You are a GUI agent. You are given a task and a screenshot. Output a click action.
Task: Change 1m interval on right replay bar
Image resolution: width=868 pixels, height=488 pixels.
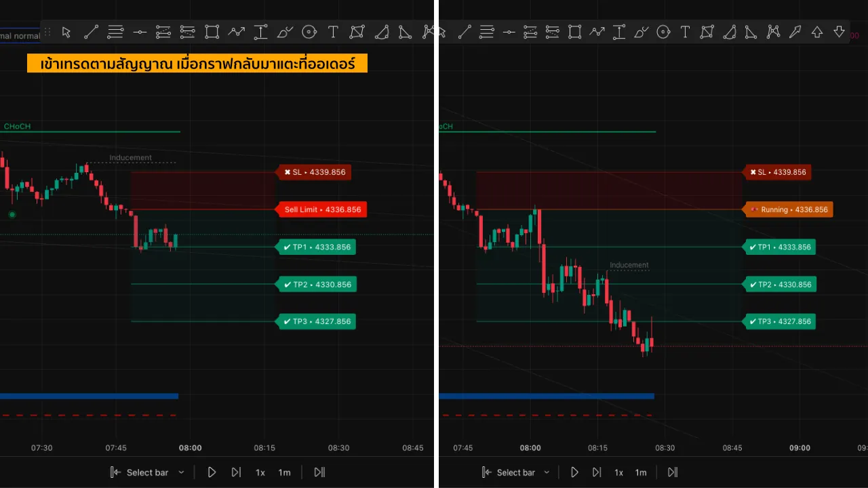[641, 472]
